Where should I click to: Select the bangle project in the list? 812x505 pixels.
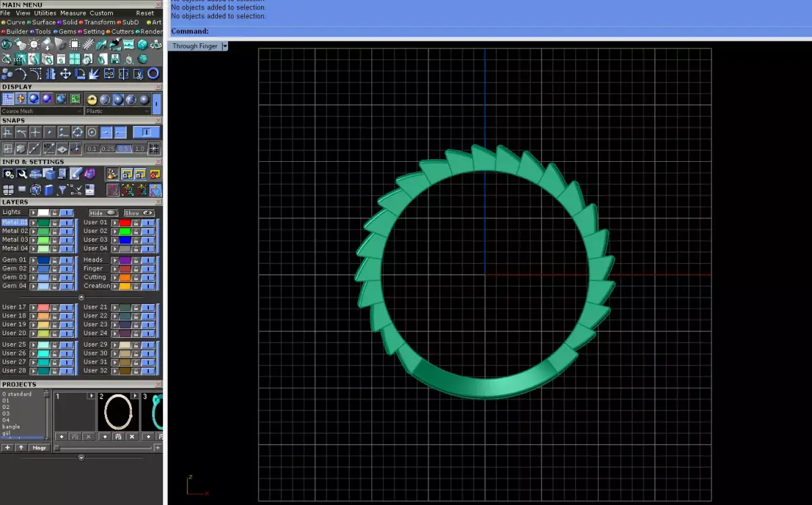pyautogui.click(x=11, y=426)
